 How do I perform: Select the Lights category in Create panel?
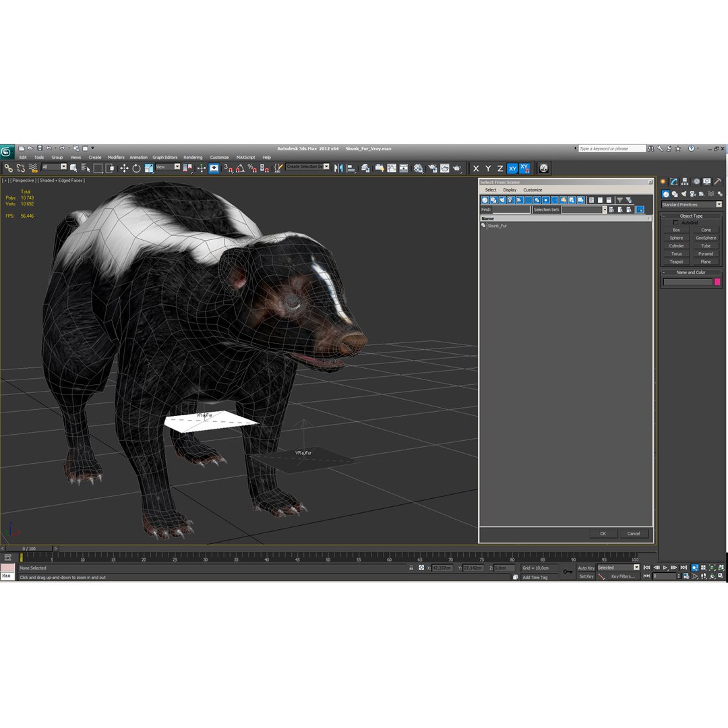(x=684, y=194)
